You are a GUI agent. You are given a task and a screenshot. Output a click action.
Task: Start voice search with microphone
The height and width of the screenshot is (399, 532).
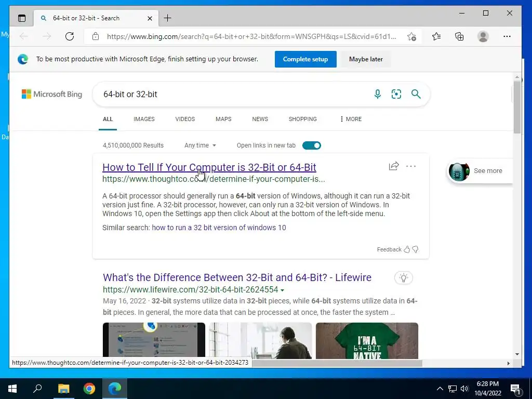click(x=377, y=94)
